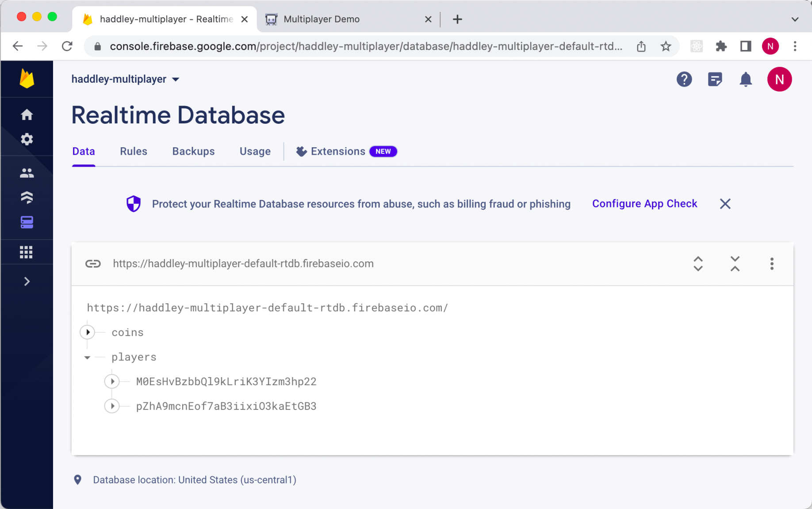Screen dimensions: 812x509
Task: Open project settings gear icon
Action: 27,139
